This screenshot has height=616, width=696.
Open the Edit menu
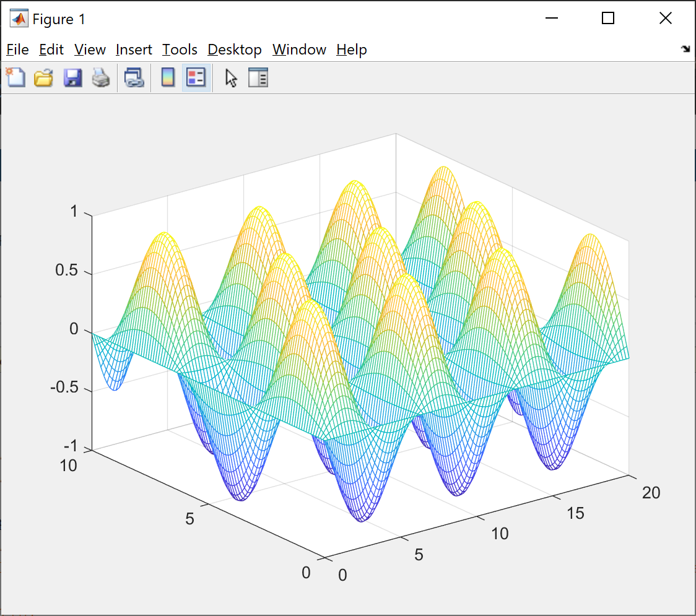point(51,50)
